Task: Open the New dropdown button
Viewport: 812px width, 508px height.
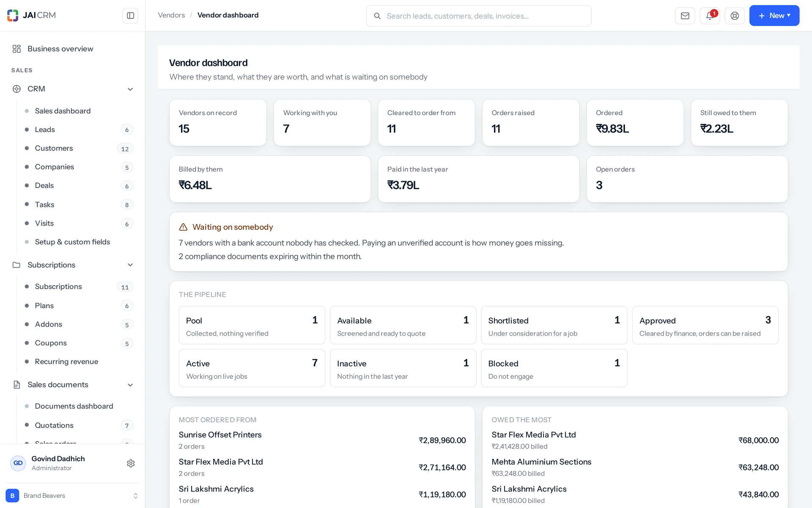Action: [774, 16]
